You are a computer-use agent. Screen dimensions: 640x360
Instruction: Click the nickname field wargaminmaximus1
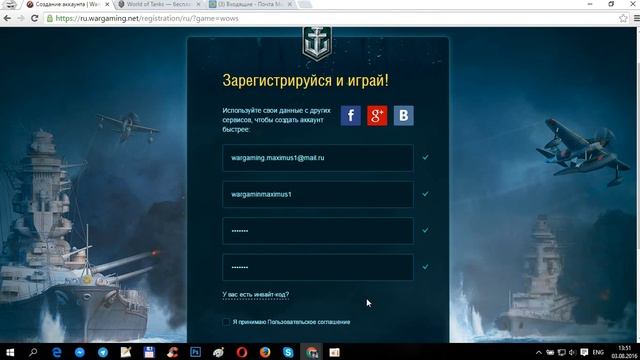point(318,194)
